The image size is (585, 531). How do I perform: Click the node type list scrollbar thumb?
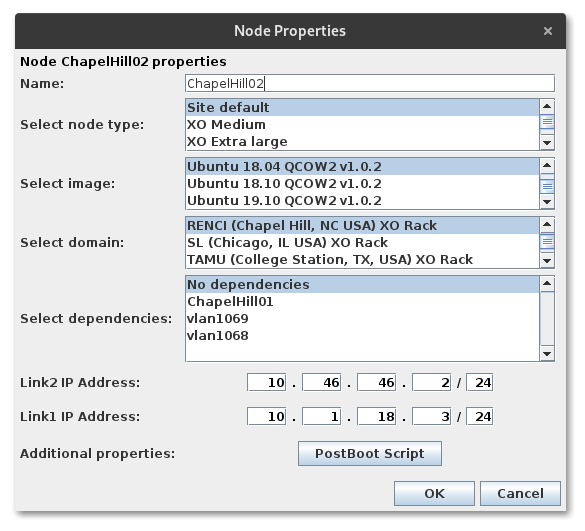(x=547, y=122)
